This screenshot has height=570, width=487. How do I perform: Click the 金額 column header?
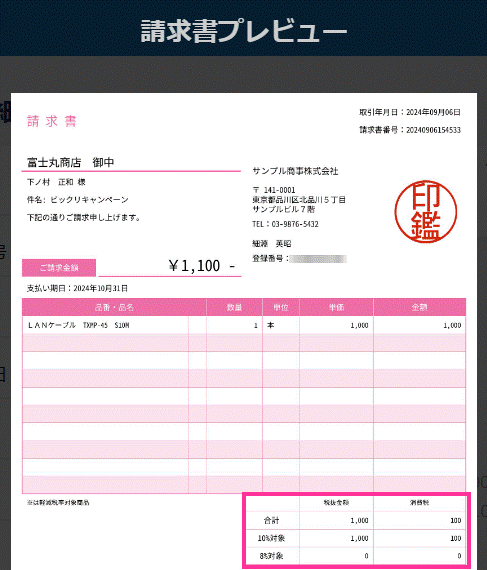[419, 308]
